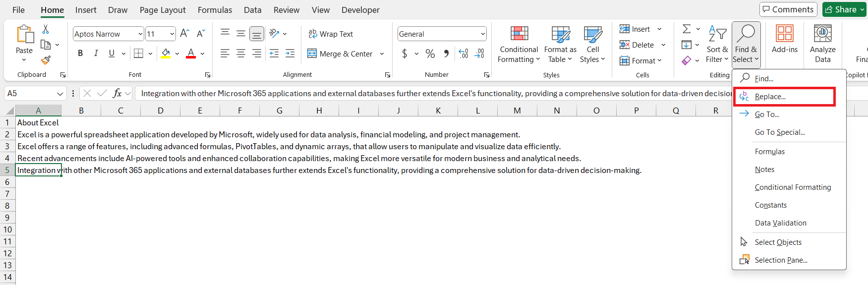Increase the indent level
This screenshot has height=285, width=868.
tap(290, 53)
